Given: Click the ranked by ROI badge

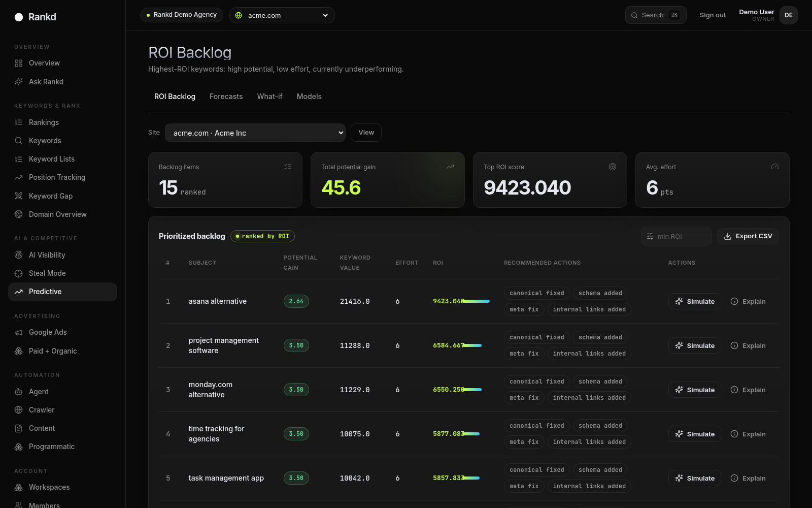Looking at the screenshot, I should [262, 236].
